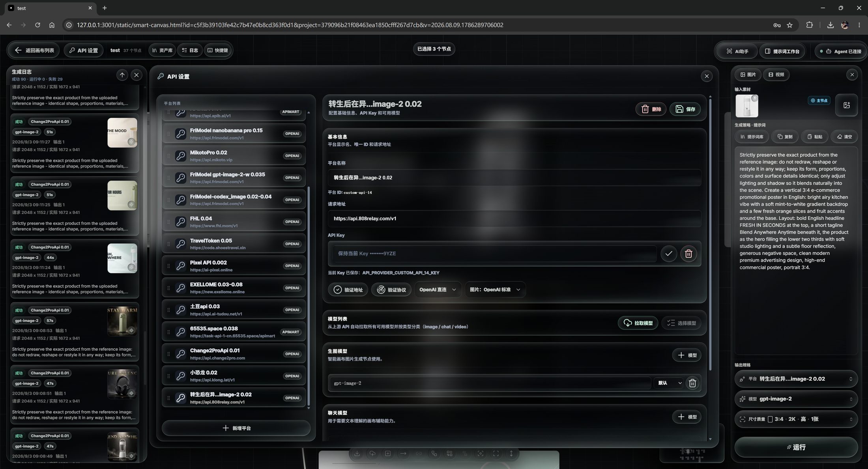
Task: Click the key icon of Pixel API 0.002
Action: coord(181,266)
